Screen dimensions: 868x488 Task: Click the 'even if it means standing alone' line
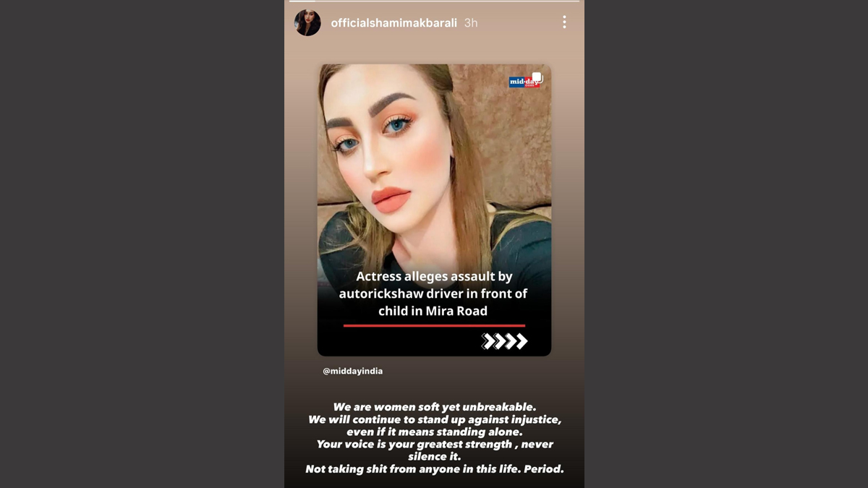click(x=434, y=432)
